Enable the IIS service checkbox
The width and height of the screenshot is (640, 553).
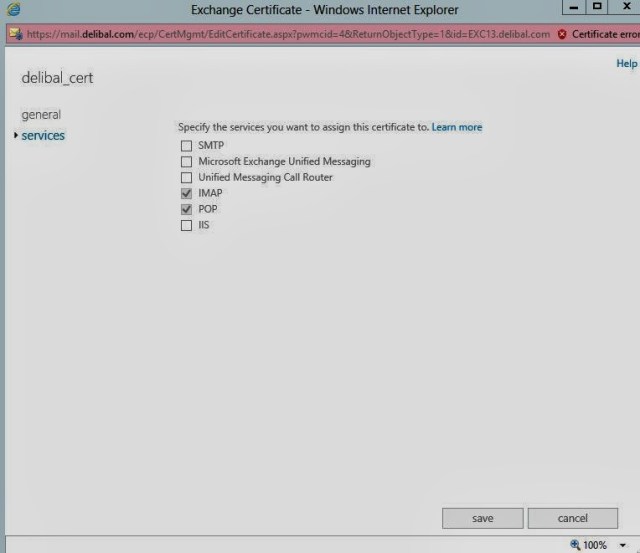(x=186, y=226)
